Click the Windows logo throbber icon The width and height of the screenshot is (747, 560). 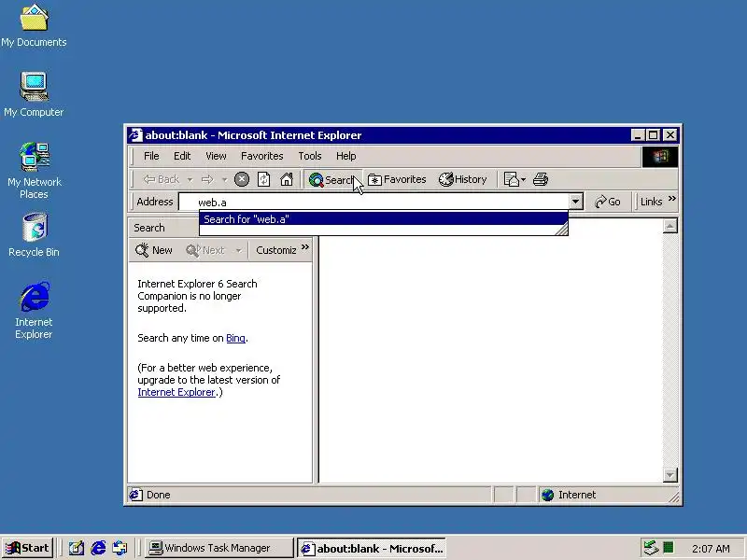tap(660, 157)
